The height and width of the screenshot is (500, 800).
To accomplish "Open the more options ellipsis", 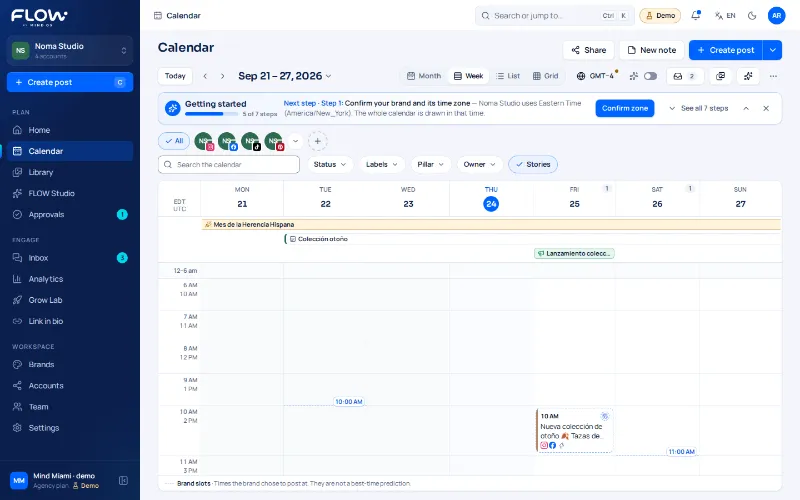I will tap(773, 76).
